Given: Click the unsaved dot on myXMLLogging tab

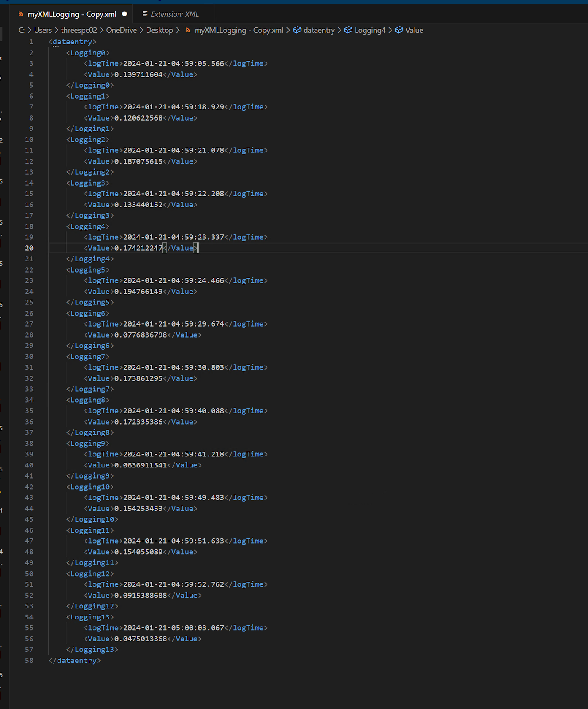Looking at the screenshot, I should 124,14.
